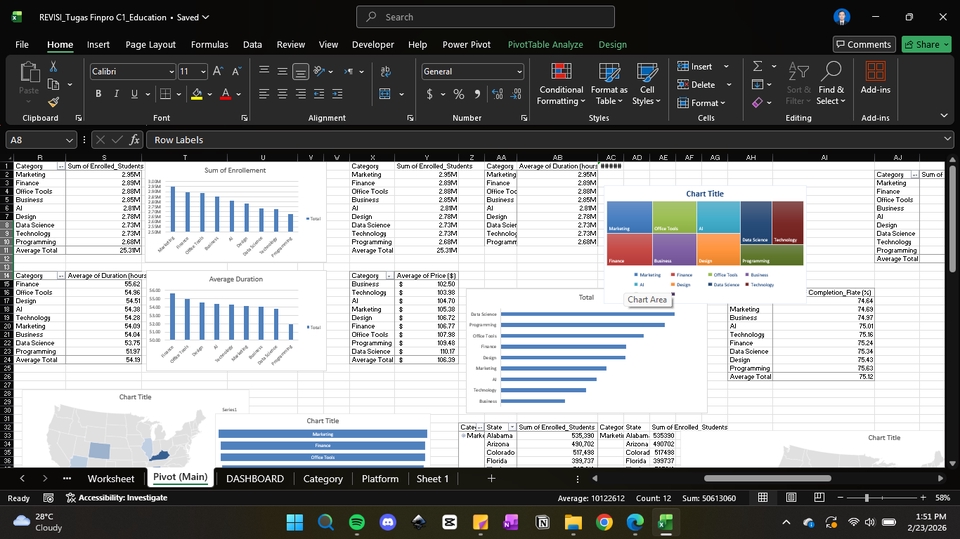Expand the font name Calibri dropdown
The width and height of the screenshot is (960, 539).
pos(171,72)
